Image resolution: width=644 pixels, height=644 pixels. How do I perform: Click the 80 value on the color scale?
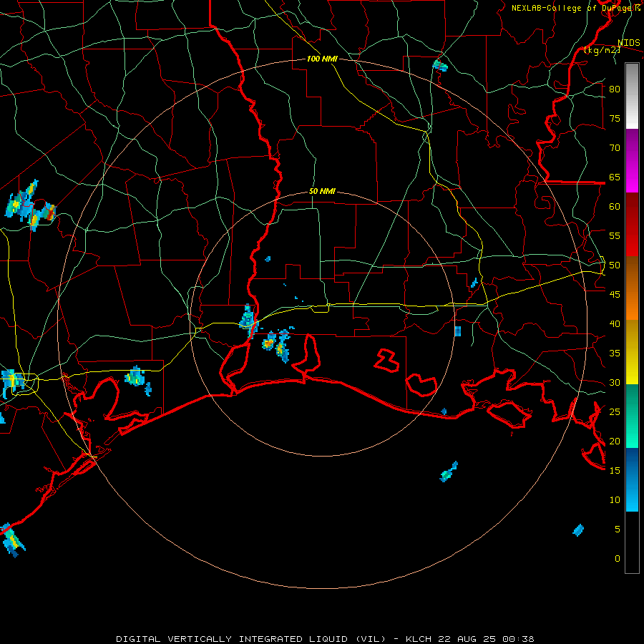coord(615,89)
